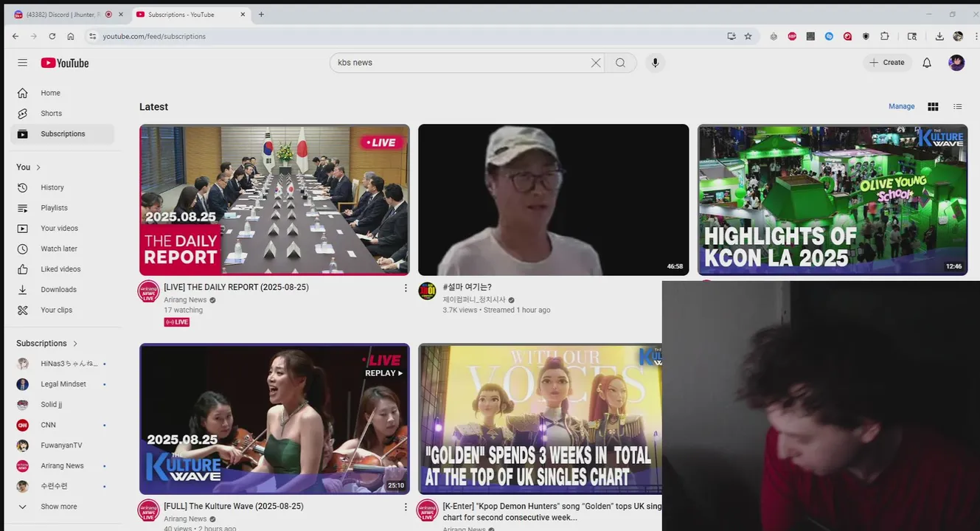The image size is (980, 531).
Task: Open the Solid jj channel
Action: tap(63, 405)
